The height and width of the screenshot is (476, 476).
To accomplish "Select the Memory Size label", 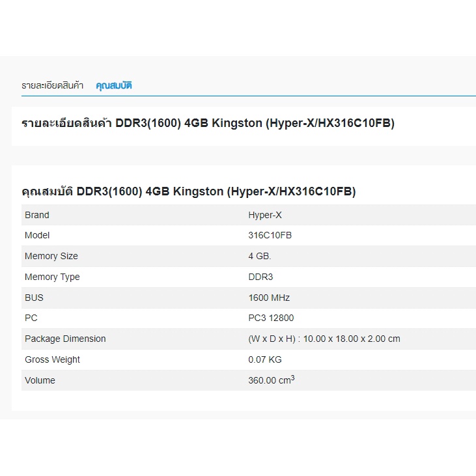I will (x=51, y=256).
